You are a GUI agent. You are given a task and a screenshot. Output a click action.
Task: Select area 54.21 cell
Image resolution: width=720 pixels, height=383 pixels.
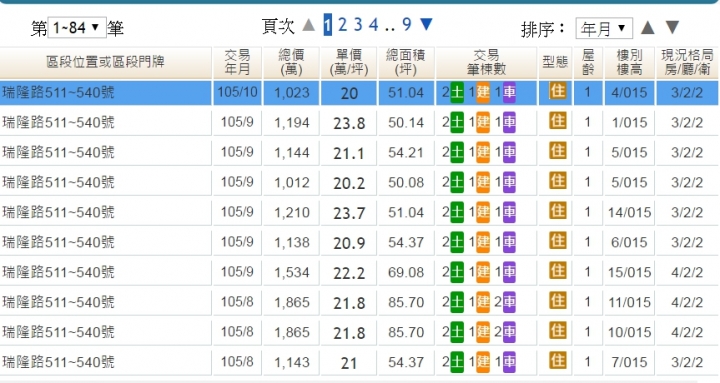406,152
